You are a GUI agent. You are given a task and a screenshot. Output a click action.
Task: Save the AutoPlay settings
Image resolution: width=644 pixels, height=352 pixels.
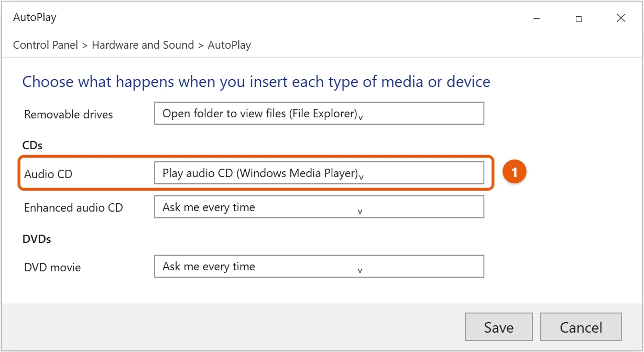[498, 327]
